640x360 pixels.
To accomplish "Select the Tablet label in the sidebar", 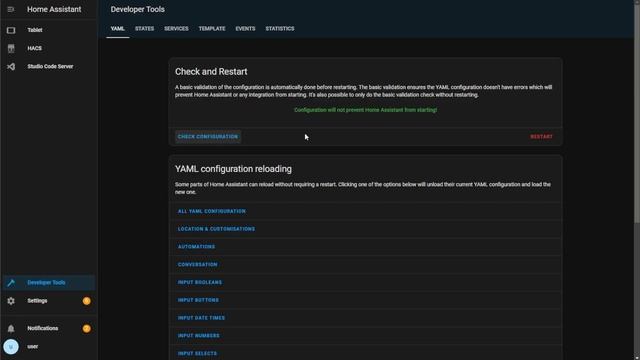I will 35,30.
